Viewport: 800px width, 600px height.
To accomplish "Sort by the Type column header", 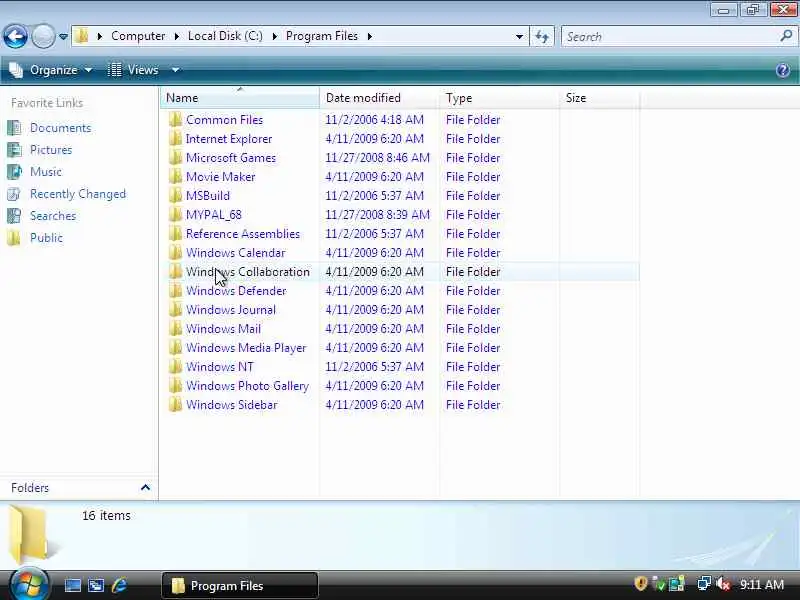I will click(x=499, y=98).
